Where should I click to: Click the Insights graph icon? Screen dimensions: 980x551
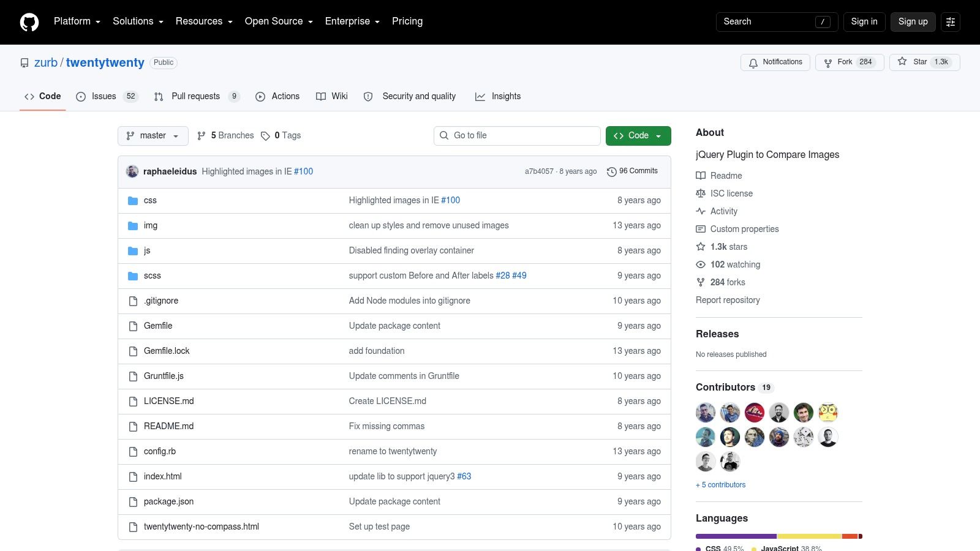480,97
